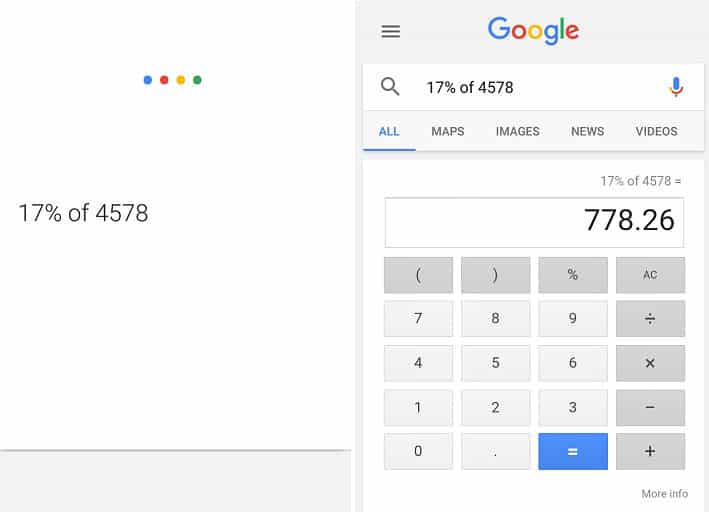The height and width of the screenshot is (512, 709).
Task: Tap the multiply operator key
Action: point(650,363)
